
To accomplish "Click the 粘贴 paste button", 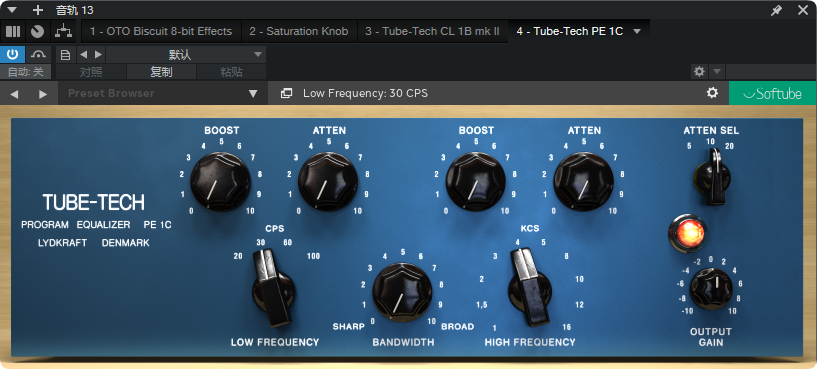I will pos(231,72).
